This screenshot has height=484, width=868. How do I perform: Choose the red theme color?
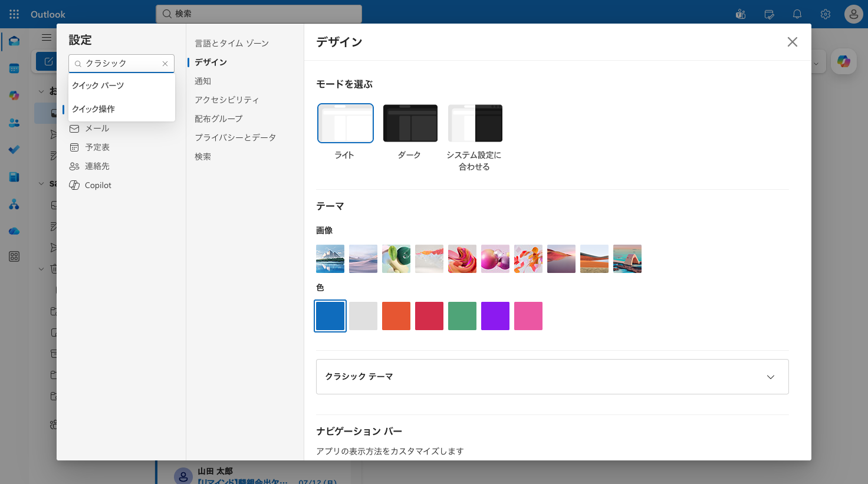pos(429,316)
